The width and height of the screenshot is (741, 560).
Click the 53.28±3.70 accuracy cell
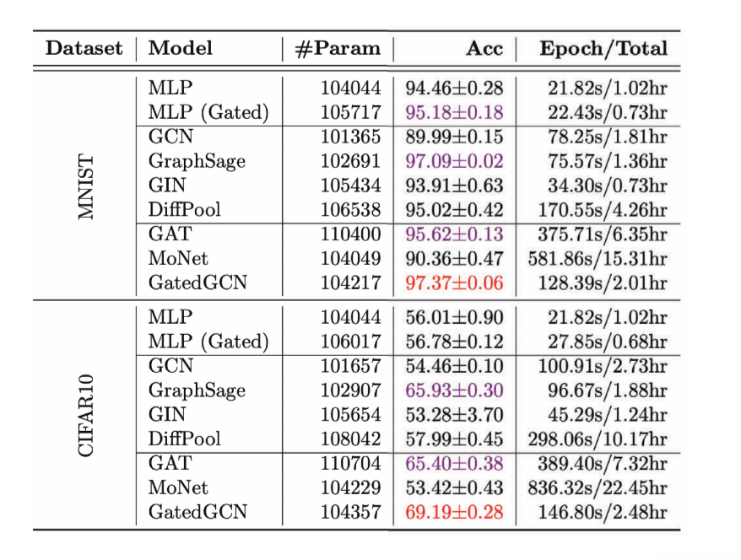coord(454,414)
